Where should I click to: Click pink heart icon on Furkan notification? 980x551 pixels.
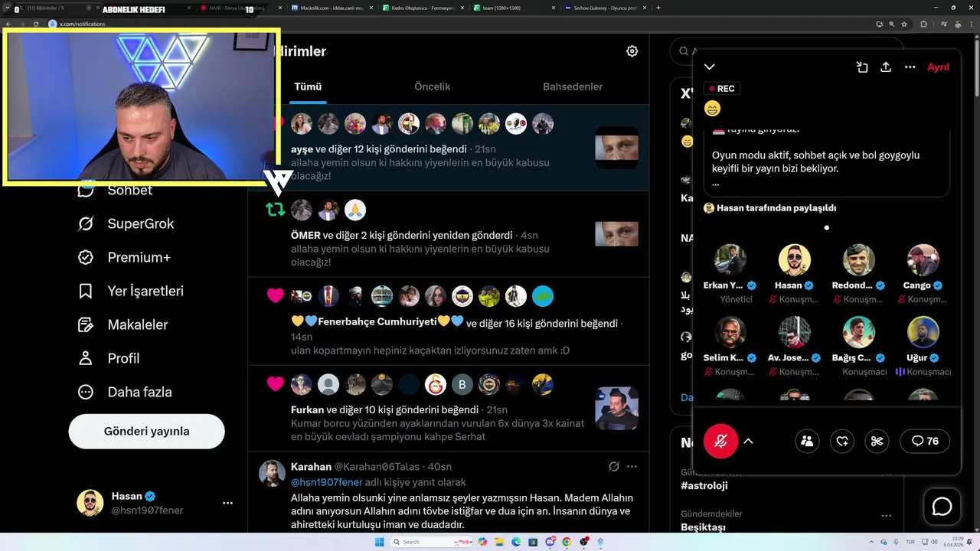point(276,384)
